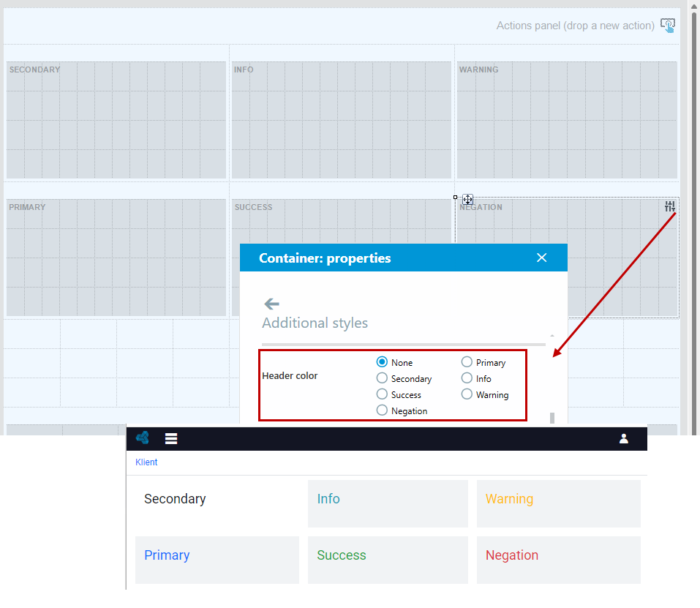Click the designer's vertical scrollbar up arrow
This screenshot has height=608, width=700.
click(x=694, y=7)
